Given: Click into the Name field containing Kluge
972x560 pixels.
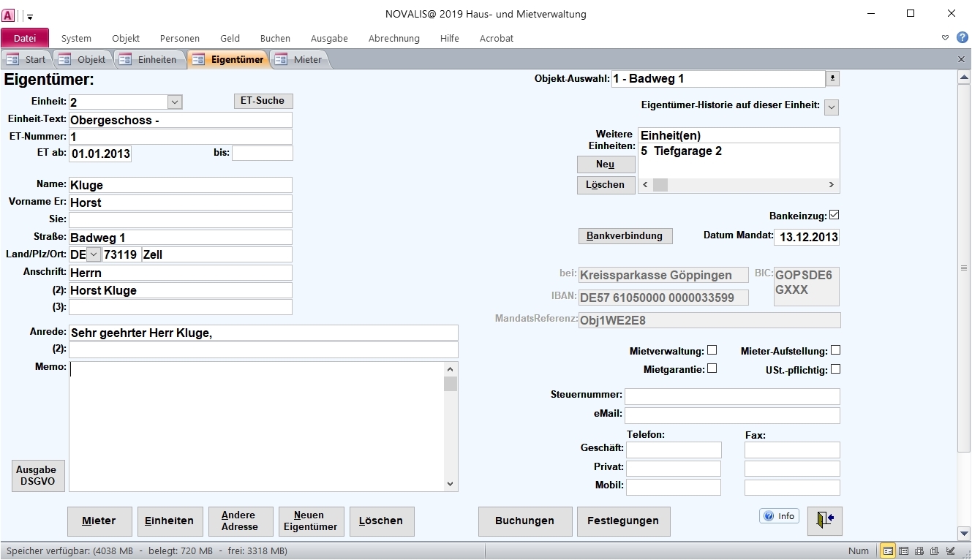Looking at the screenshot, I should tap(180, 185).
